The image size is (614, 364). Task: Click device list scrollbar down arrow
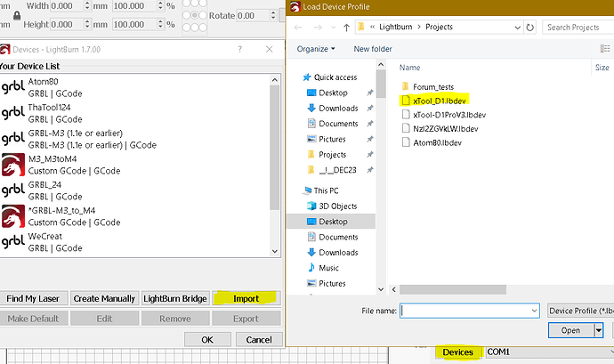(275, 251)
